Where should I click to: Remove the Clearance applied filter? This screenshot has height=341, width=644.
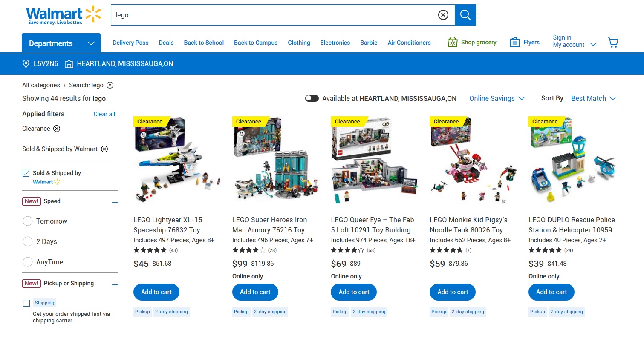pyautogui.click(x=57, y=129)
